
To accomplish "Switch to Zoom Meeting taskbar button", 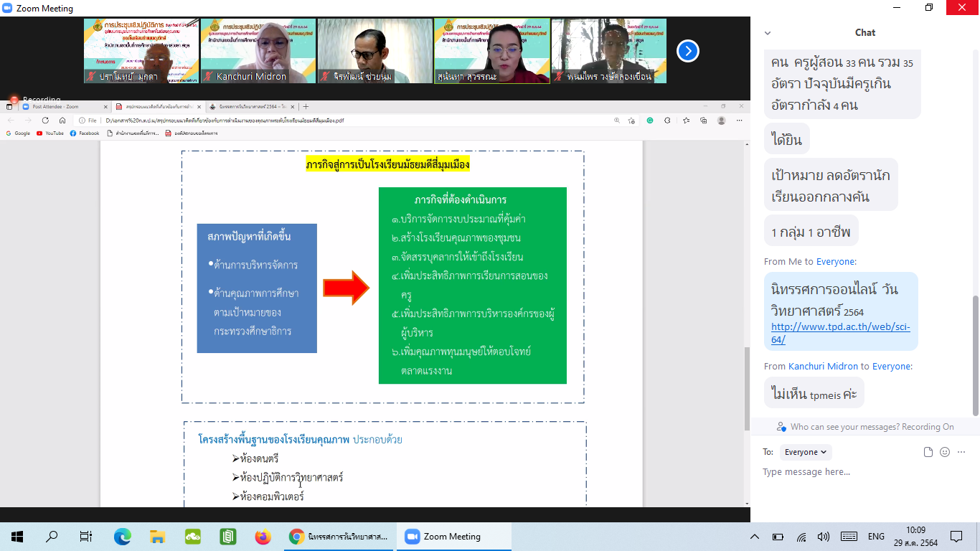I will (453, 537).
